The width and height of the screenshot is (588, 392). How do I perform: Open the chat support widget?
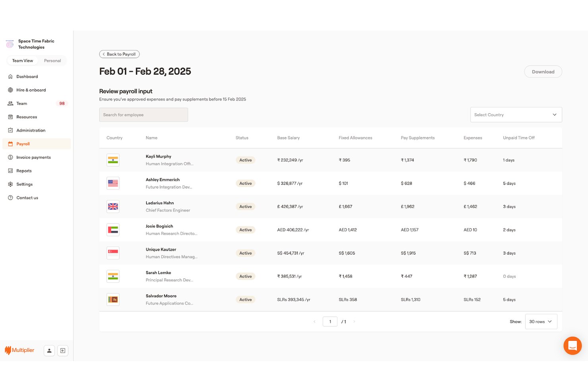(573, 346)
